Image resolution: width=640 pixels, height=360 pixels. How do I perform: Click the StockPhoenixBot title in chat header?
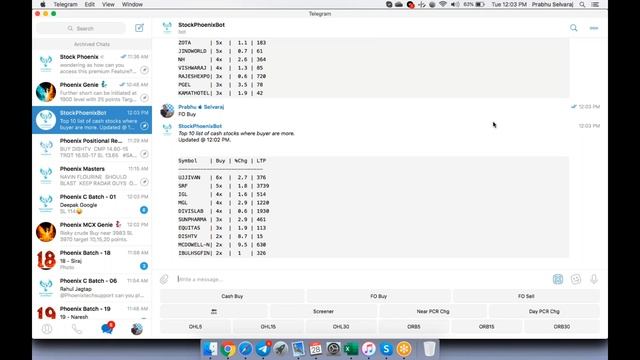point(201,25)
